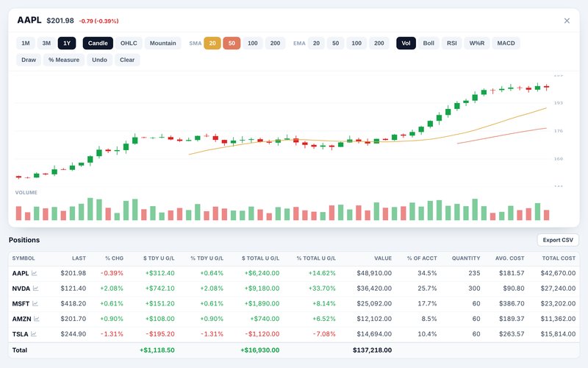Enable Boll Bollinger bands

pyautogui.click(x=429, y=43)
